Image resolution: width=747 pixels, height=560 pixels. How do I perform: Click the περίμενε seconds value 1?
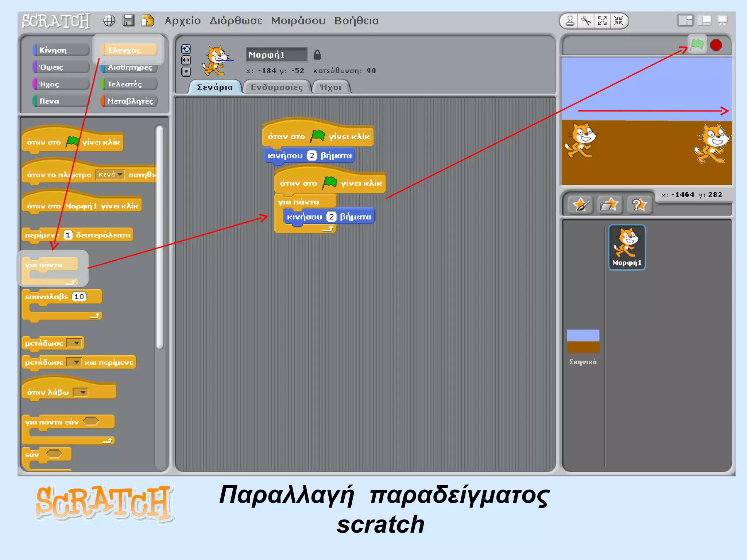68,235
